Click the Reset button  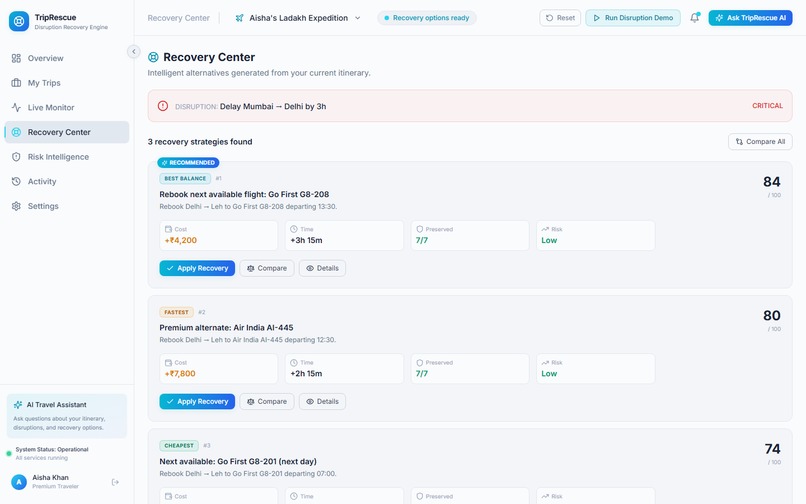[560, 18]
